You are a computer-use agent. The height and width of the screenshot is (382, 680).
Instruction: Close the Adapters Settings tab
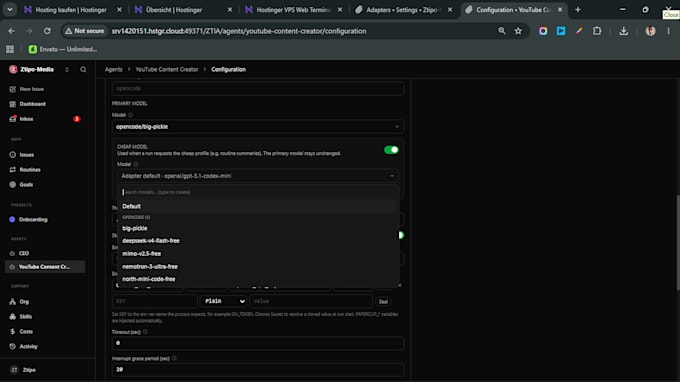[450, 10]
